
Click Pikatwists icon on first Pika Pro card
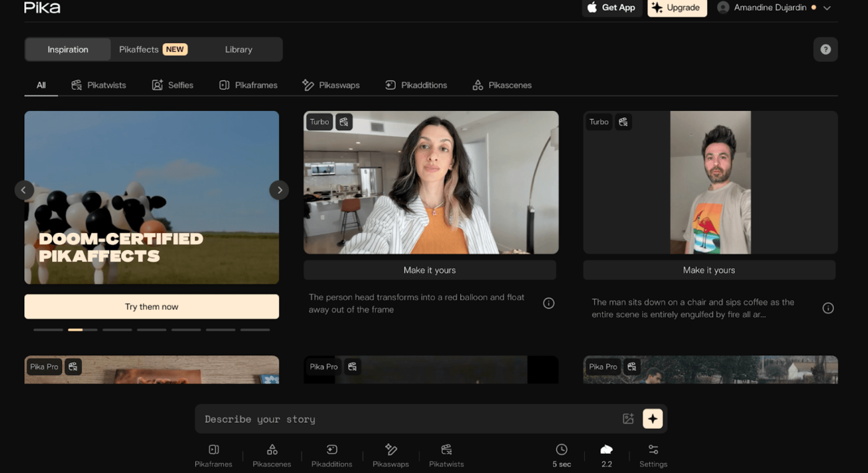73,367
